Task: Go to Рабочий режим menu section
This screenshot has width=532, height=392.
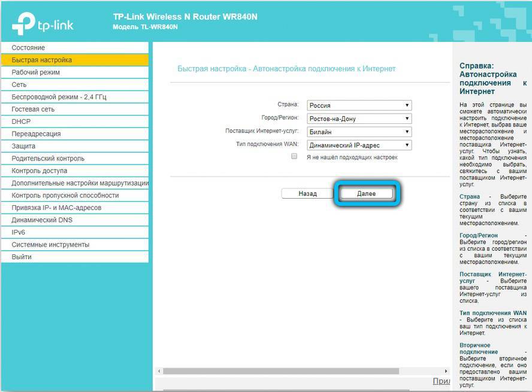Action: click(35, 72)
